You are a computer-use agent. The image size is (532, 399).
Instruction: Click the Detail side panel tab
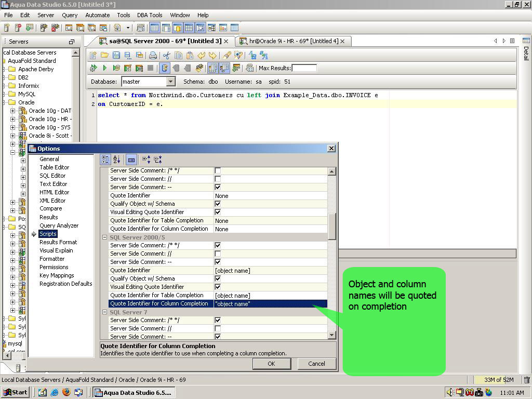click(x=526, y=49)
